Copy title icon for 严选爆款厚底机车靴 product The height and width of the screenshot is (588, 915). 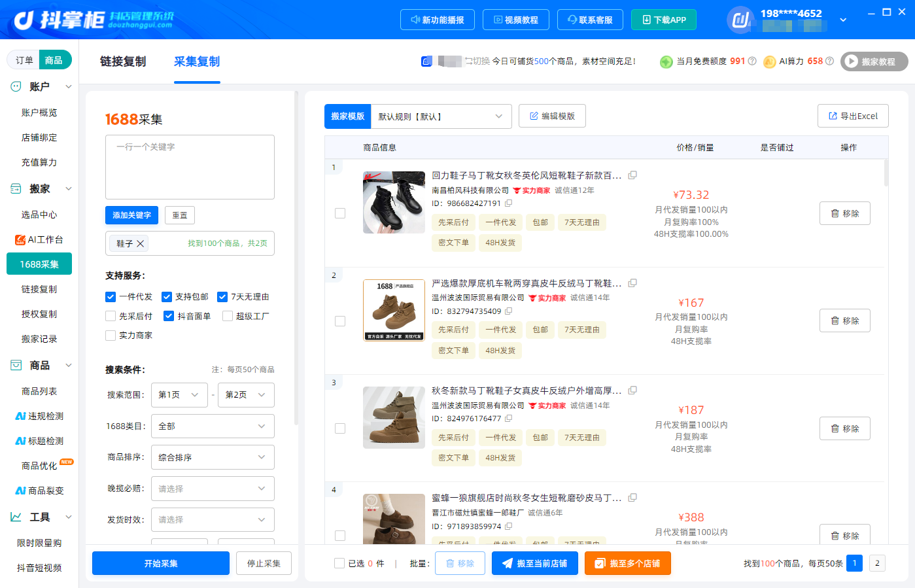pos(632,283)
